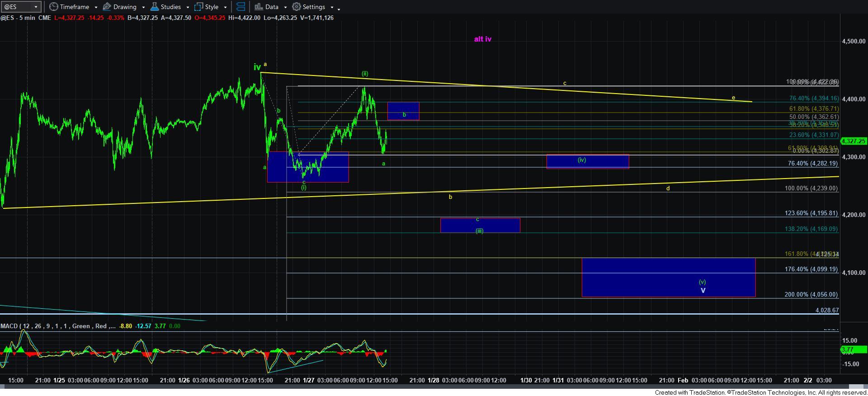868x396 pixels.
Task: Open the Data bar-chart button
Action: point(266,7)
